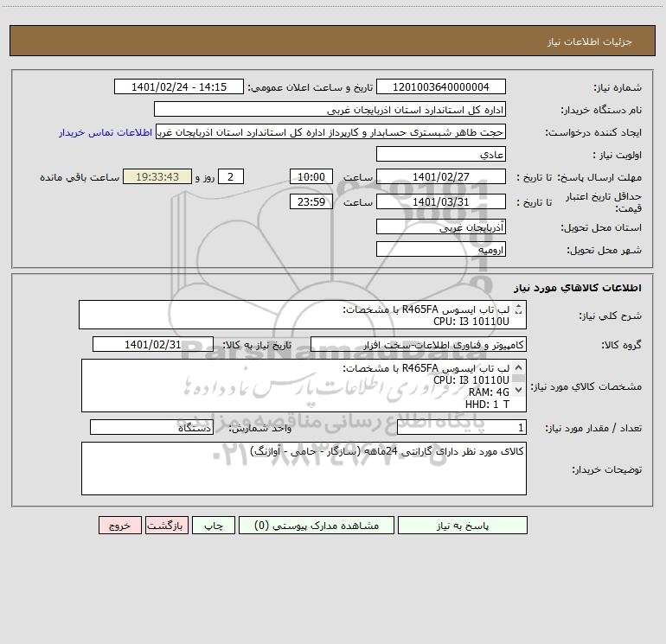Click the deadline time field 10:00
The image size is (666, 644).
pos(311,176)
